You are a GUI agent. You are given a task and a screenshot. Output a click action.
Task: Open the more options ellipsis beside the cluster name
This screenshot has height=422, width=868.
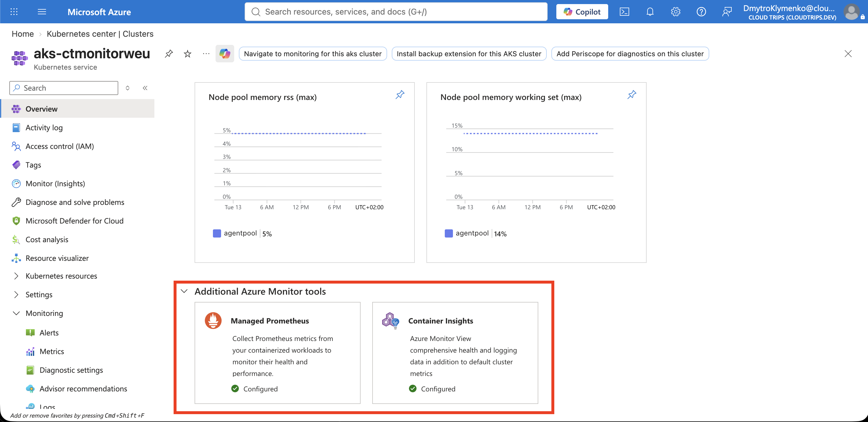point(206,54)
